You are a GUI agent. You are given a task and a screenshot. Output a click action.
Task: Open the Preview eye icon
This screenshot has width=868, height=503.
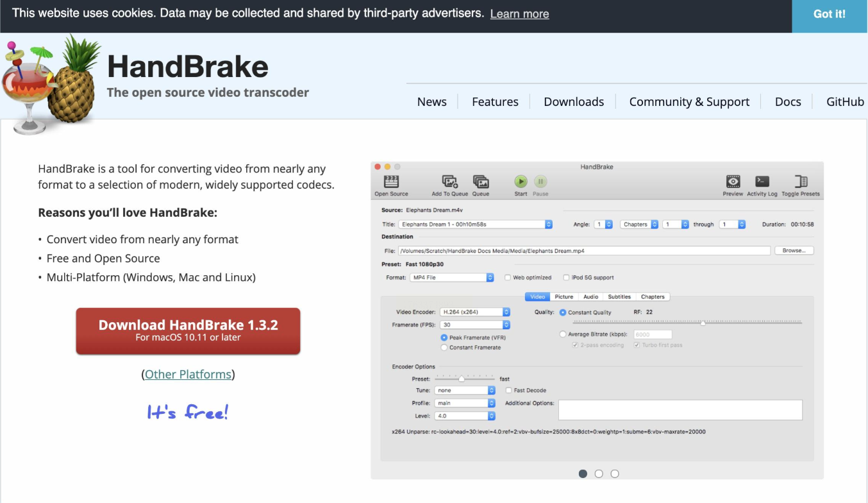tap(733, 182)
